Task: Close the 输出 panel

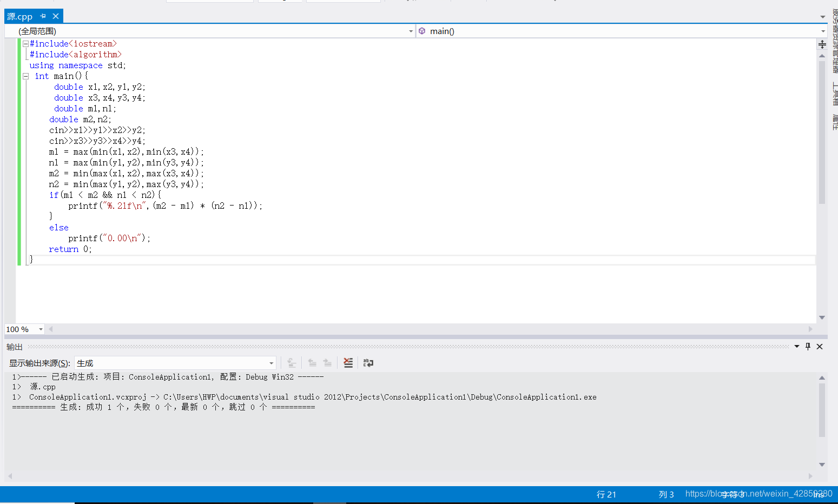Action: [x=820, y=347]
